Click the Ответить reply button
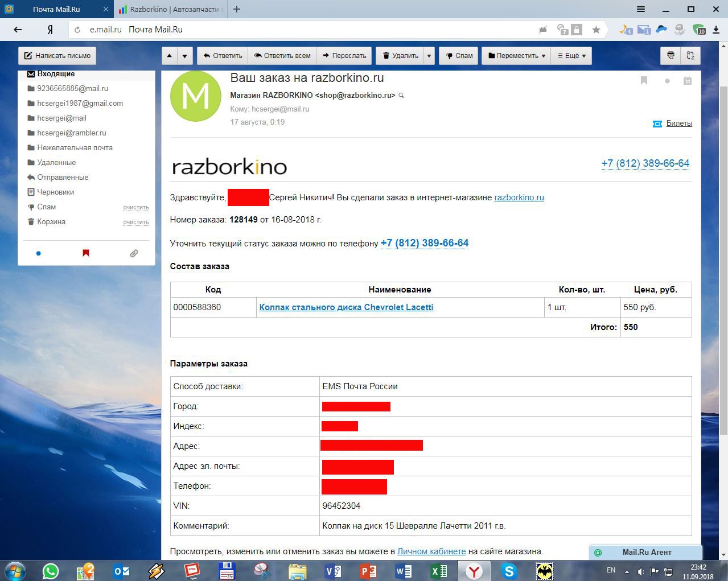This screenshot has height=581, width=728. click(x=223, y=56)
